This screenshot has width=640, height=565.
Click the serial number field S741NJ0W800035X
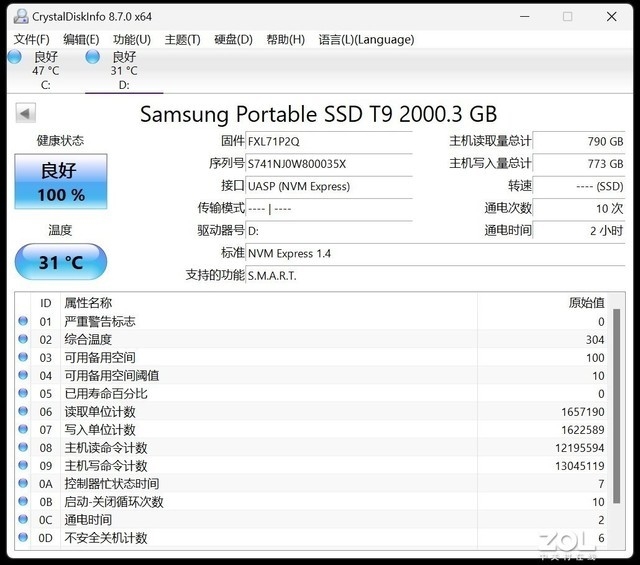329,163
